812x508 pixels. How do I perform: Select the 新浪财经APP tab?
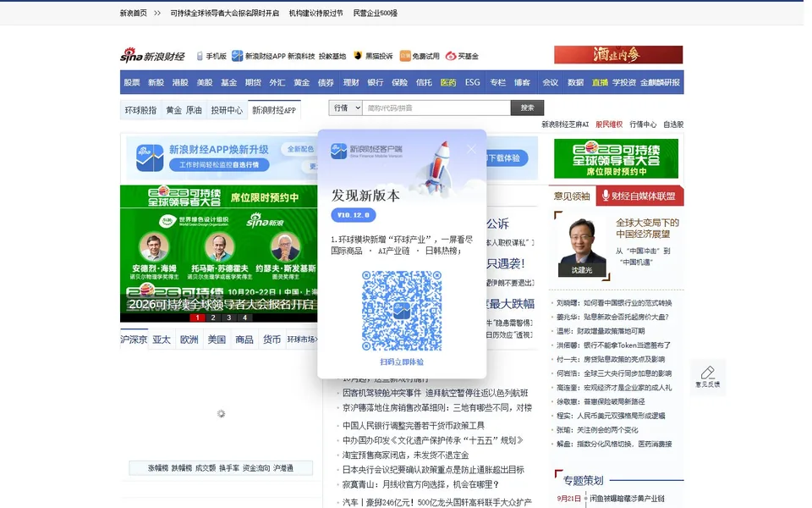[x=274, y=110]
